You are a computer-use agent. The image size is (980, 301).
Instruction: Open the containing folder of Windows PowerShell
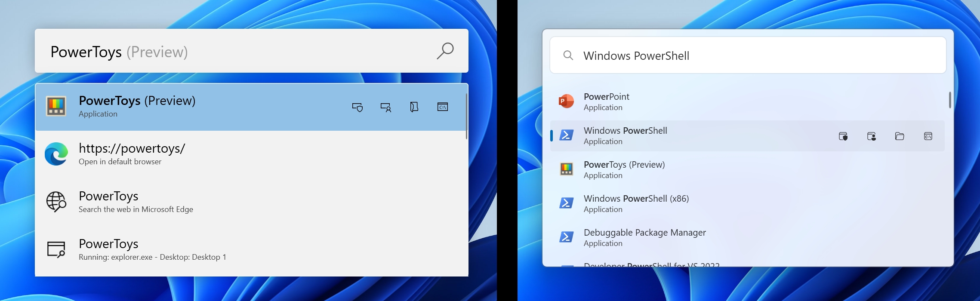[900, 136]
